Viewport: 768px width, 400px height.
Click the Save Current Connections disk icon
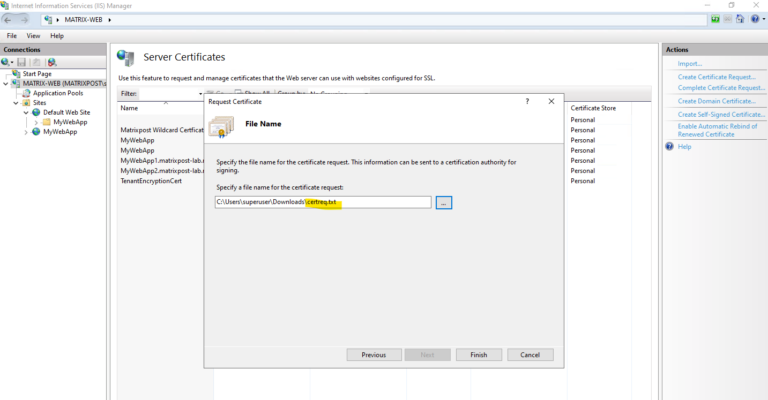tap(21, 62)
